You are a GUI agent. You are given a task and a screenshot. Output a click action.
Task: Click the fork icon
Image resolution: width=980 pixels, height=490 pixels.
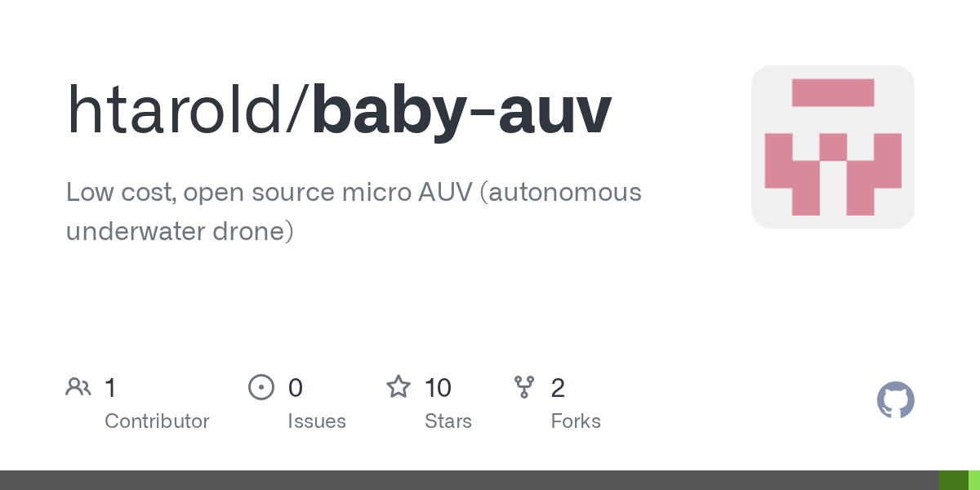coord(524,387)
